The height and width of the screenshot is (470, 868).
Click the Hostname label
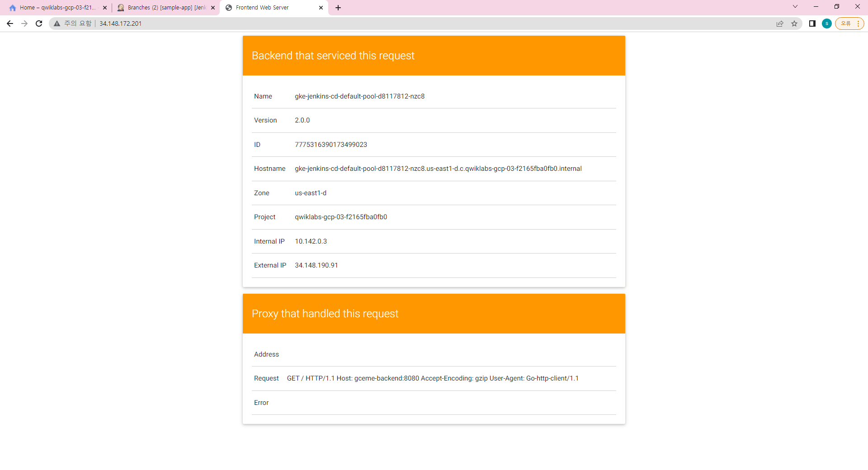[270, 169]
